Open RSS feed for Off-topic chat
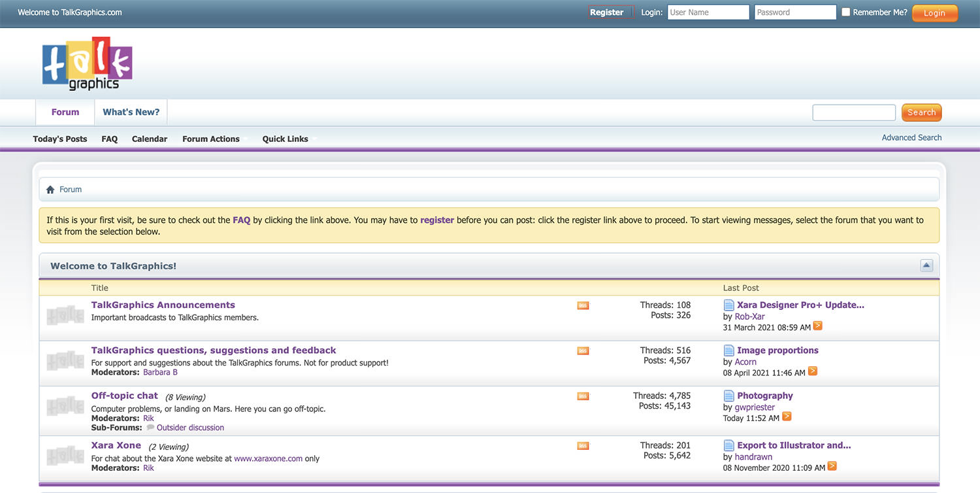Screen dimensions: 980x493 [583, 396]
